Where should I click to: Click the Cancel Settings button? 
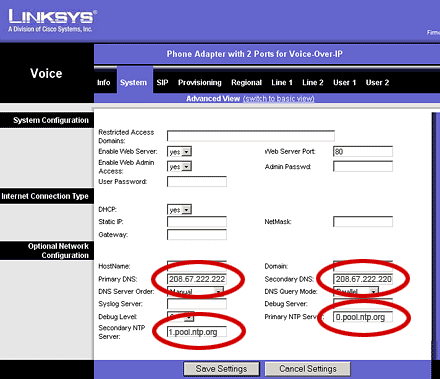[x=308, y=369]
